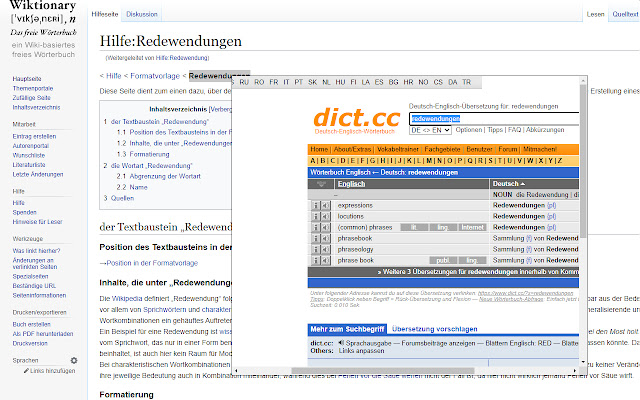Click the Sprachen settings gear icon
This screenshot has width=640, height=400.
(x=74, y=360)
